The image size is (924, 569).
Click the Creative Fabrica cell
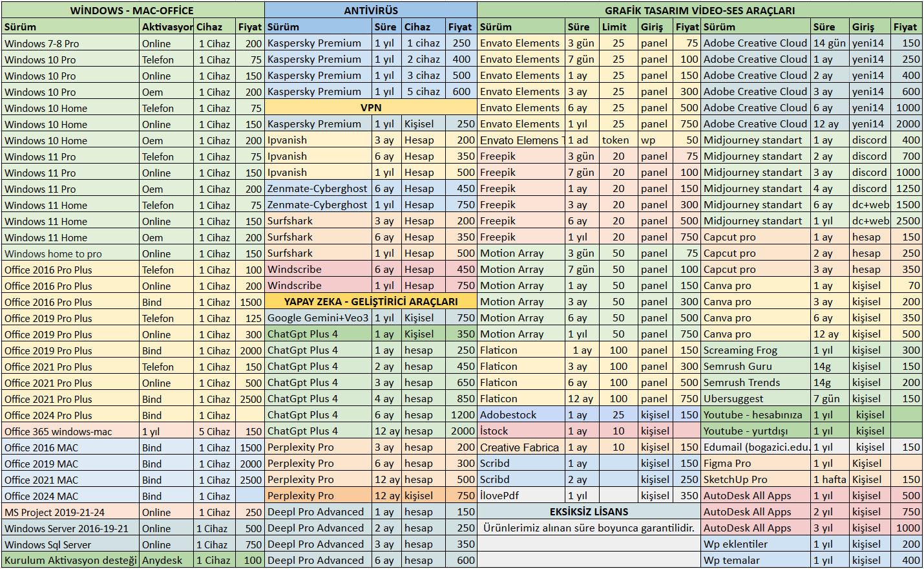(x=519, y=447)
